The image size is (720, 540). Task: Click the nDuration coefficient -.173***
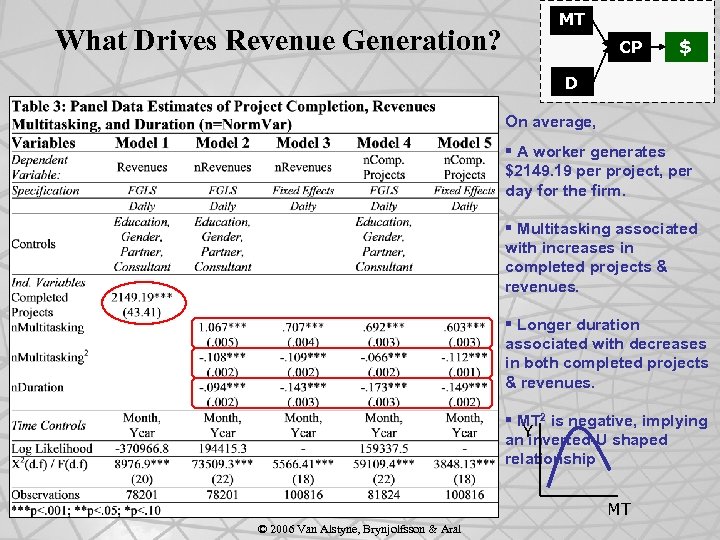coord(384,387)
